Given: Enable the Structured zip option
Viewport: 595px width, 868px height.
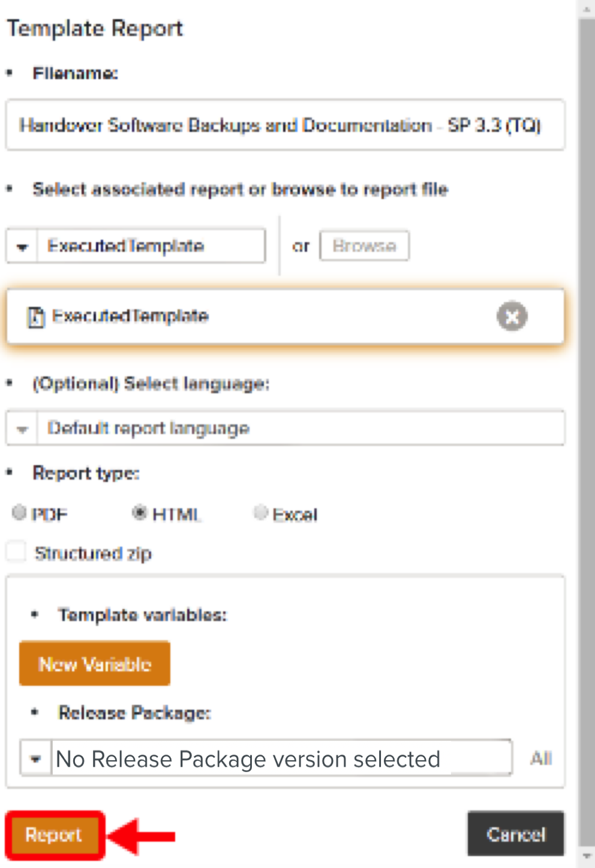Looking at the screenshot, I should pyautogui.click(x=16, y=551).
